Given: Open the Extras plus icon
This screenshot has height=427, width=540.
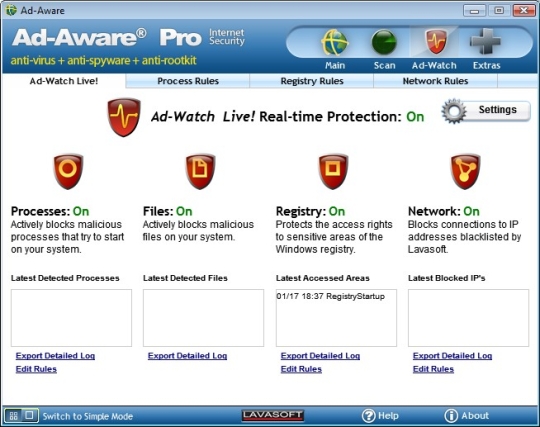Looking at the screenshot, I should click(x=485, y=41).
